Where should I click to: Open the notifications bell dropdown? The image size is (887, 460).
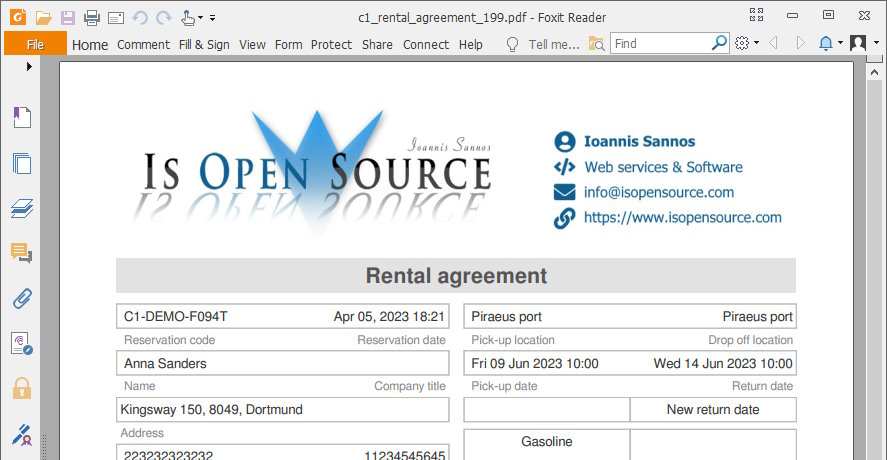tap(839, 43)
